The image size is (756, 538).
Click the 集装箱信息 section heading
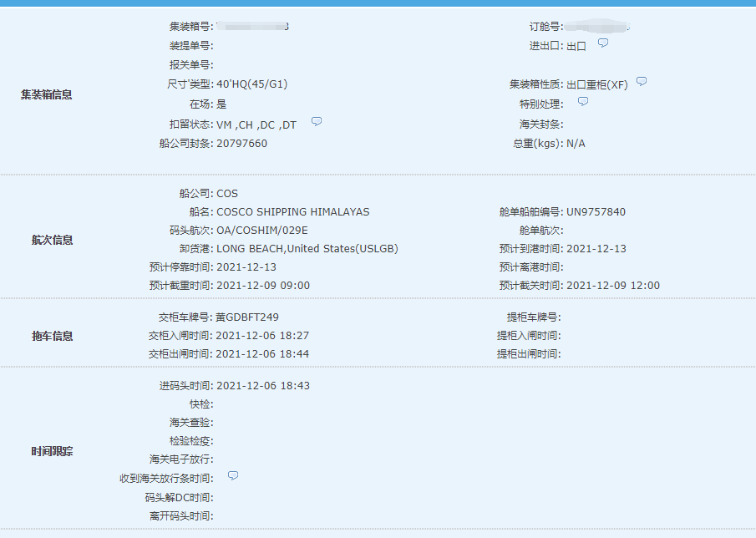(x=47, y=94)
